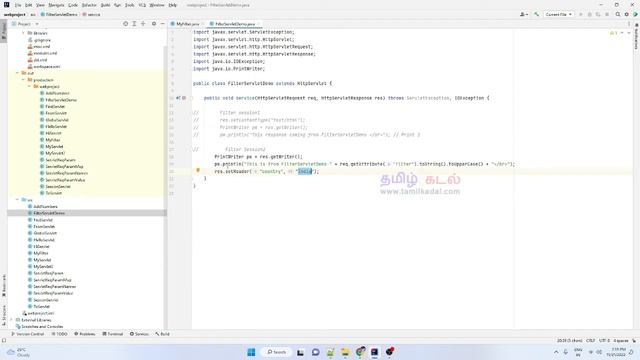Open the Edit menu

(x=29, y=5)
